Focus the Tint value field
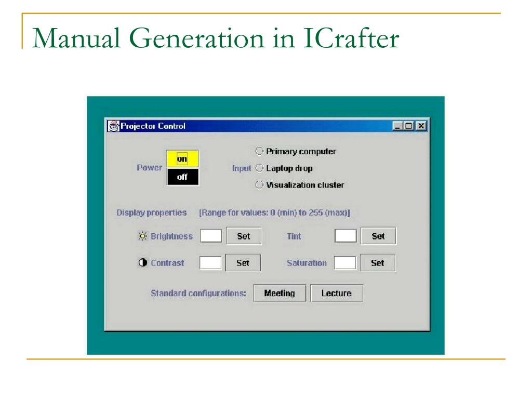The height and width of the screenshot is (399, 532). click(345, 236)
